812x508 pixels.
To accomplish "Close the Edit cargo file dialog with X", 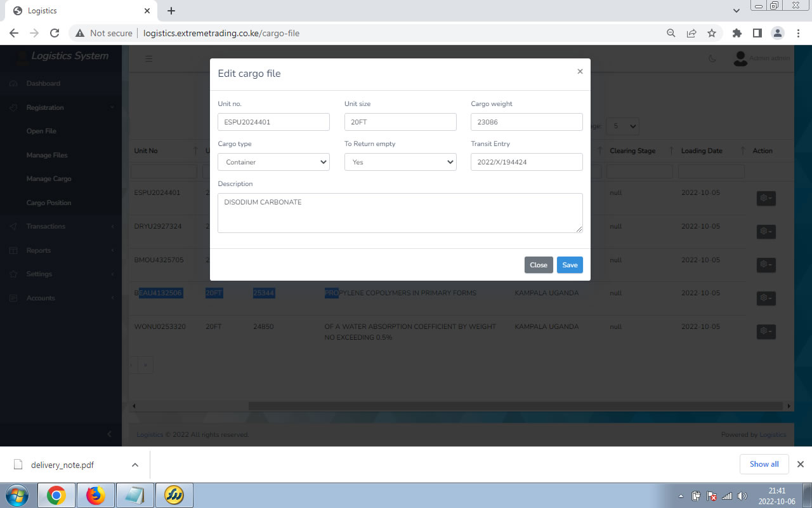I will 580,72.
